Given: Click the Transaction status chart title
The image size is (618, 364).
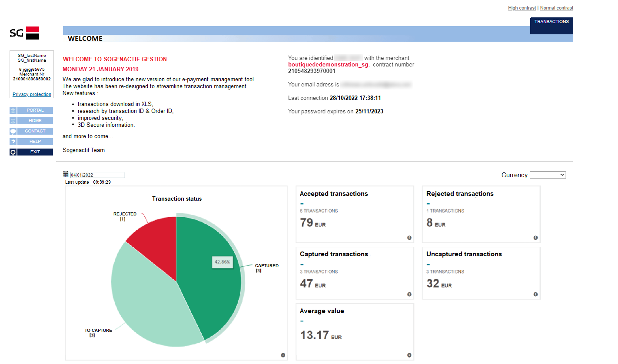Looking at the screenshot, I should [x=177, y=199].
